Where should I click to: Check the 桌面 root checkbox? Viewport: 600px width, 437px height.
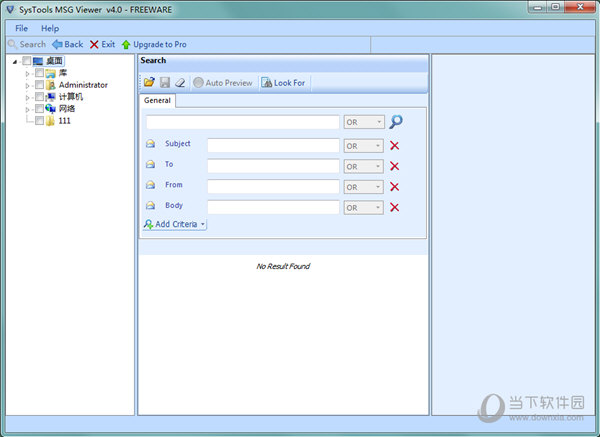[26, 61]
